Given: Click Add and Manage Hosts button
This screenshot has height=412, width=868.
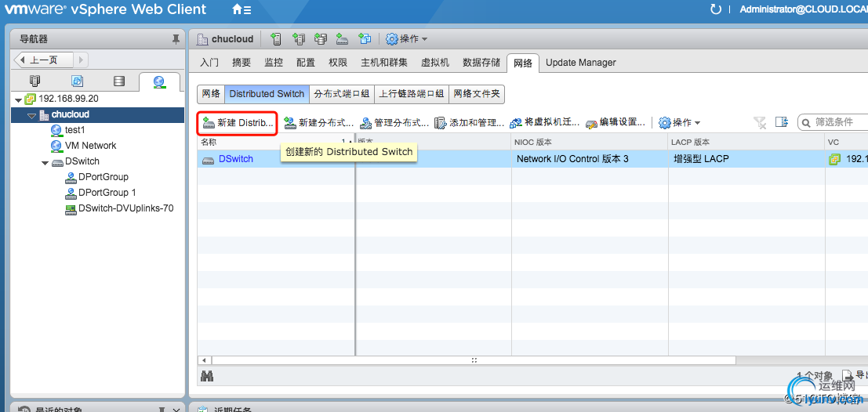Looking at the screenshot, I should tap(469, 122).
